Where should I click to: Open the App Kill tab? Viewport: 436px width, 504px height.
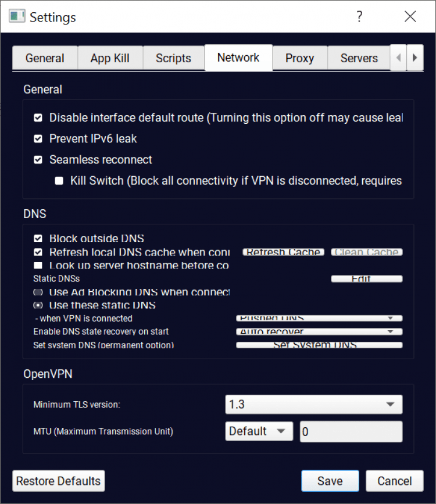pos(110,58)
